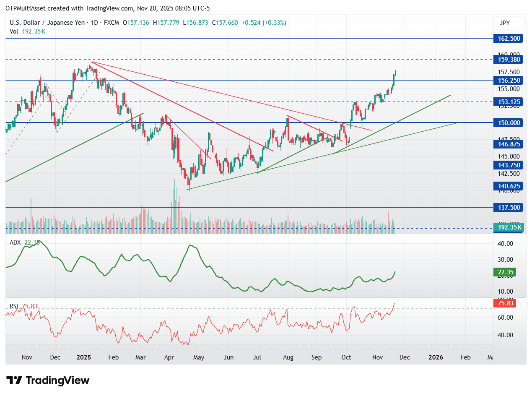
Task: Click the O157.136 open price value
Action: (136, 23)
